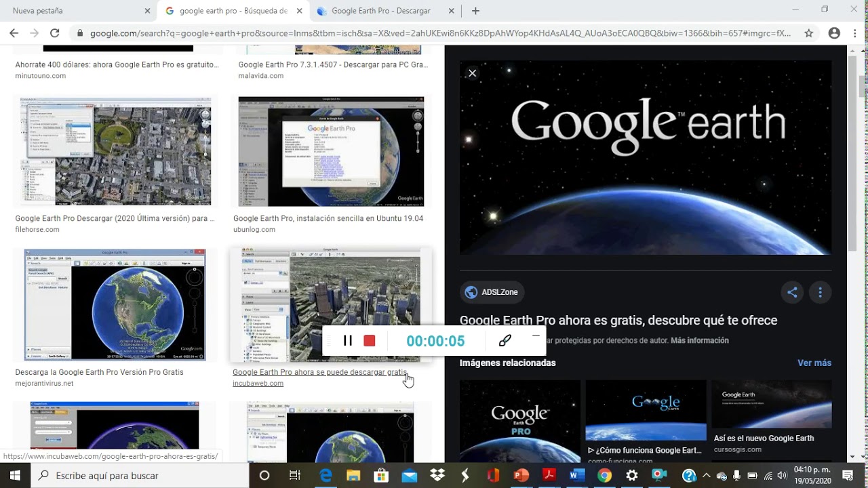The width and height of the screenshot is (868, 488).
Task: Open a new tab with the plus button
Action: (x=475, y=11)
